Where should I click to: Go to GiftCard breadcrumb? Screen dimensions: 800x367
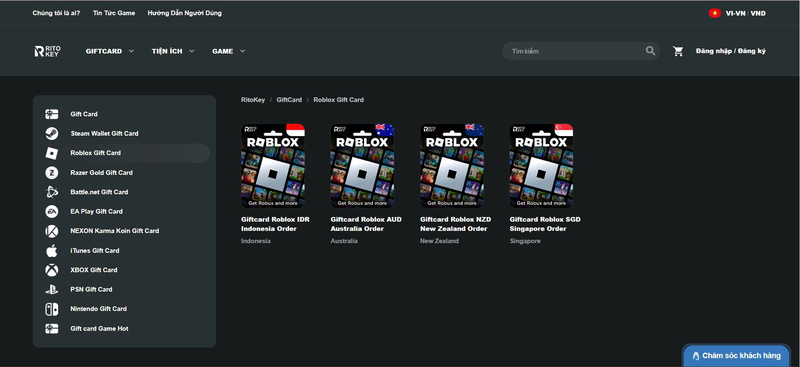pos(289,100)
